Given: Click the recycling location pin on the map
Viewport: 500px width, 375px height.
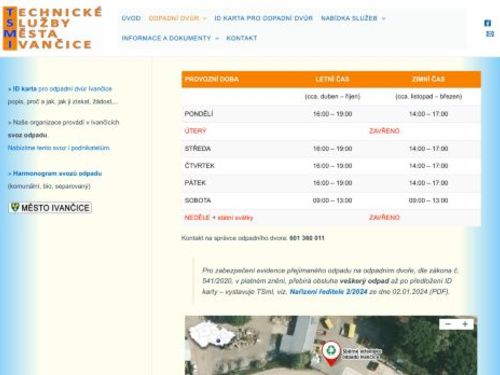Looking at the screenshot, I should click(331, 353).
